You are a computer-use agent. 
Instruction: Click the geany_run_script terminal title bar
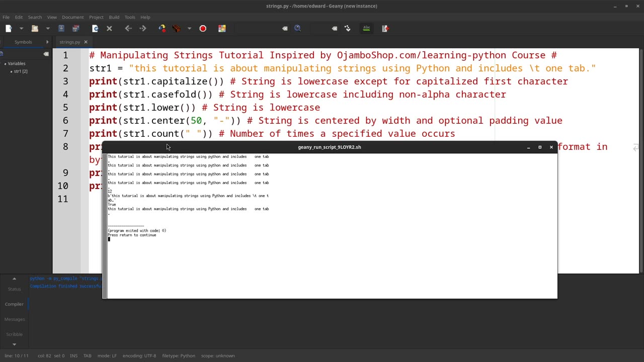(330, 147)
